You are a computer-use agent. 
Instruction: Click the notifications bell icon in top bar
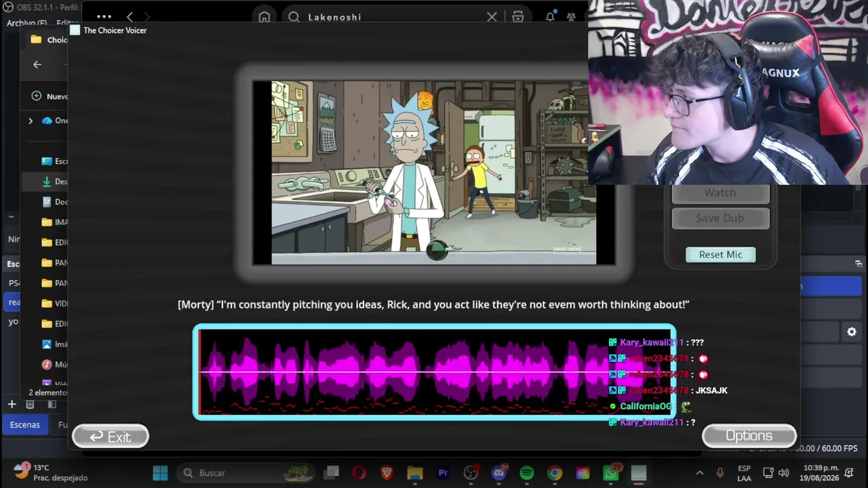point(550,17)
